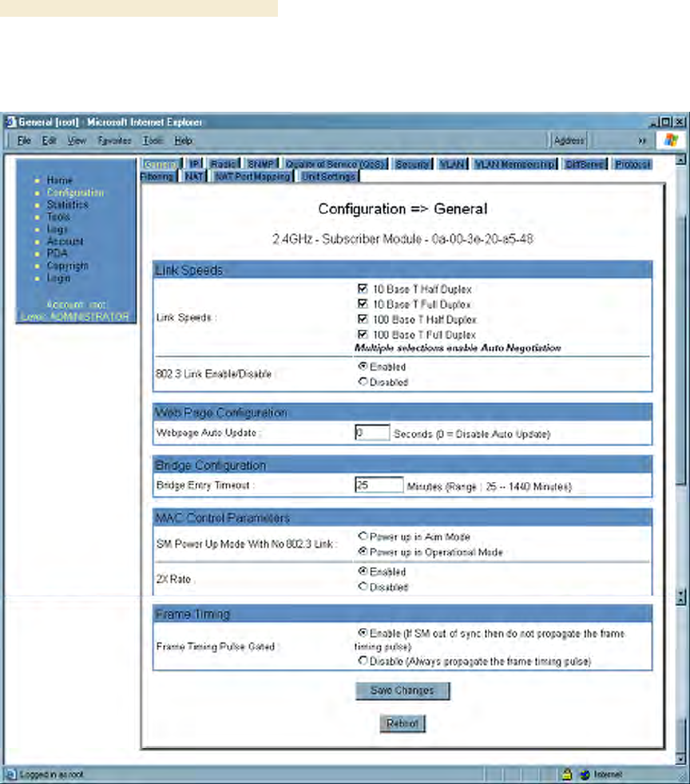Click the padlock icon in status bar

click(566, 774)
